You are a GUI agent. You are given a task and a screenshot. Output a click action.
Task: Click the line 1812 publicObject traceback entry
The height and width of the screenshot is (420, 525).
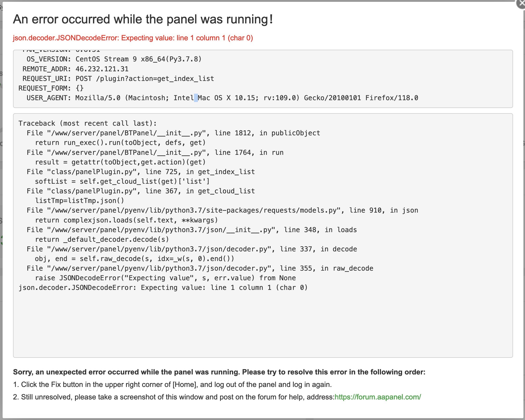[x=173, y=133]
